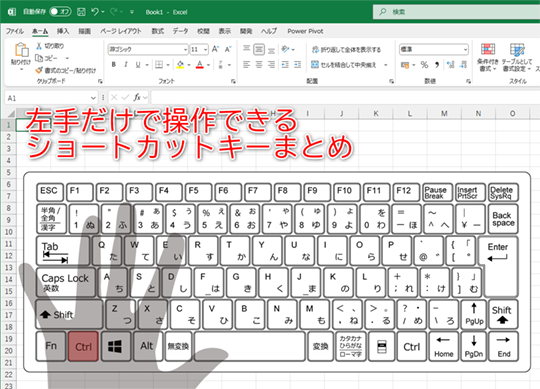Toggle Merge and Center (セルを結合して中央揃え)
Image resolution: width=540 pixels, height=389 pixels.
344,64
